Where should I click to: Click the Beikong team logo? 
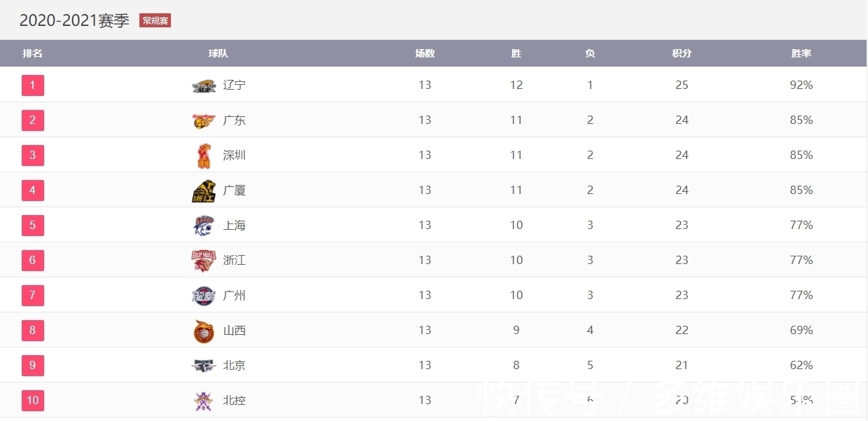(x=204, y=401)
